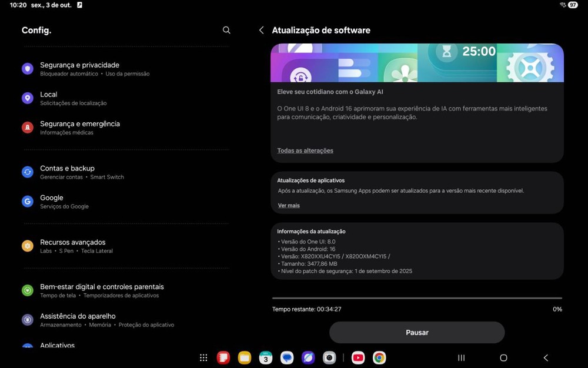Select 'Versão do One UI: 8.0' line

click(306, 242)
